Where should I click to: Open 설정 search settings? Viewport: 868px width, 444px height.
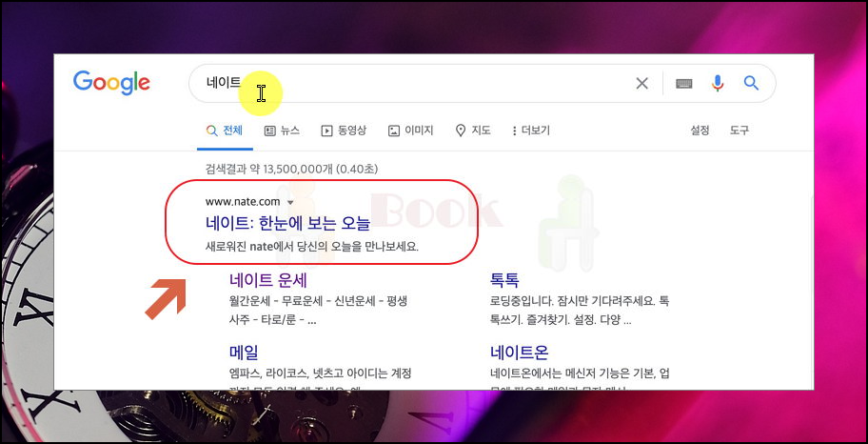(x=700, y=131)
